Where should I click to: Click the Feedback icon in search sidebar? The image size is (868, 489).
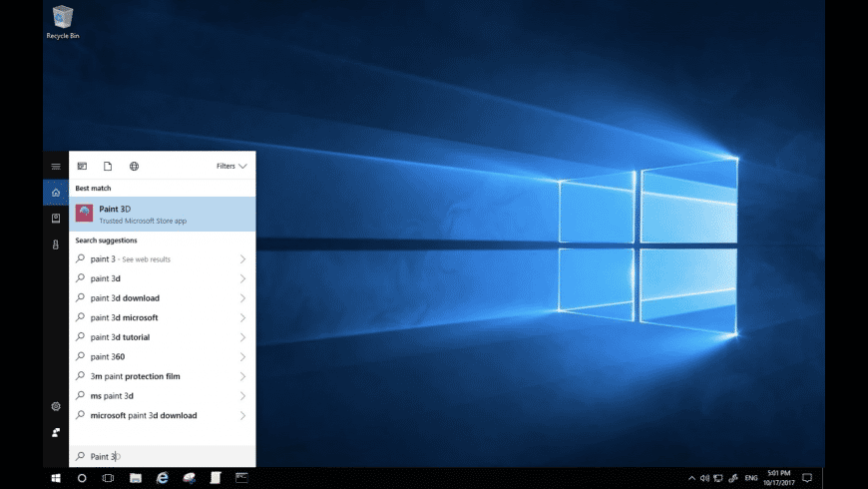tap(56, 432)
